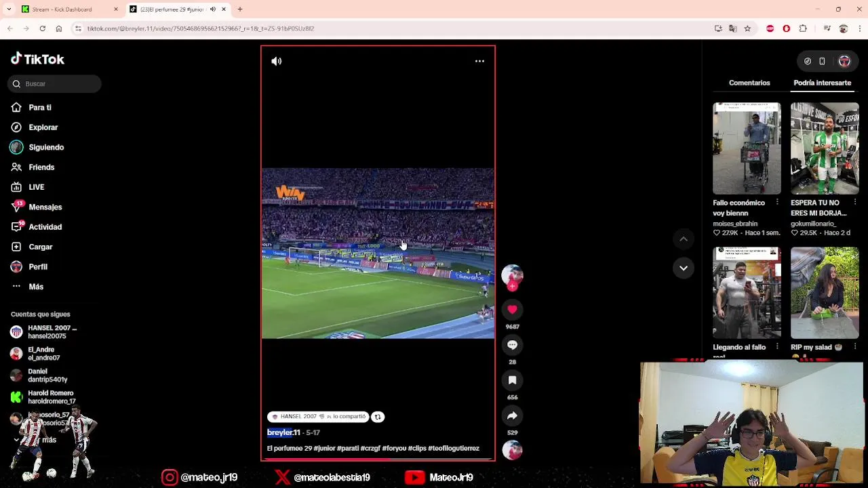Click the video progress bar

378,460
